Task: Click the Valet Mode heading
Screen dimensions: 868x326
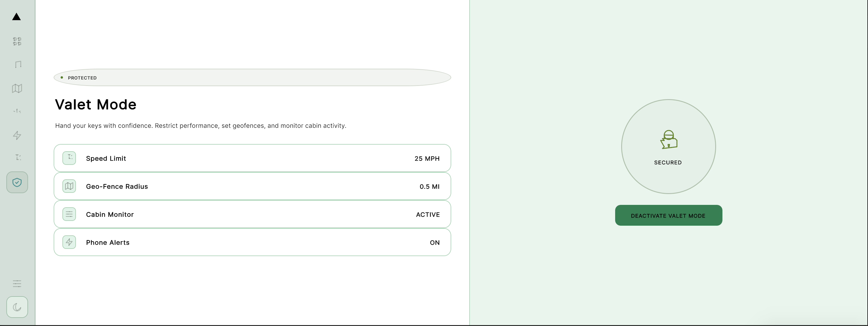Action: point(96,105)
